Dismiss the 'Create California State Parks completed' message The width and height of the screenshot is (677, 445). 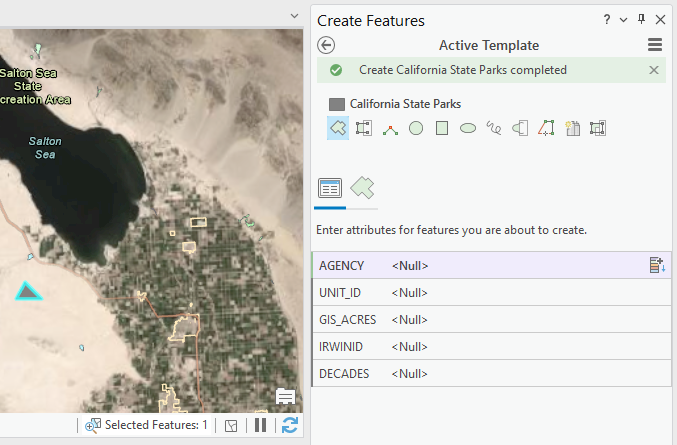tap(654, 70)
